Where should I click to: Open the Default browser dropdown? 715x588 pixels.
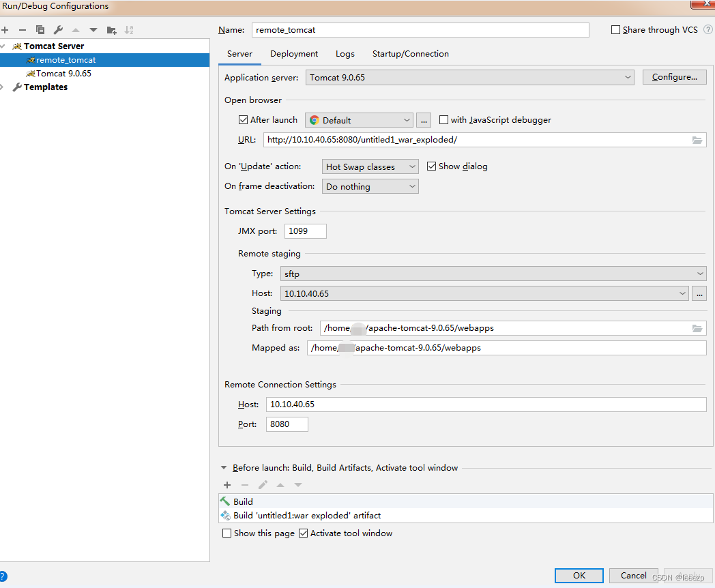pos(360,120)
